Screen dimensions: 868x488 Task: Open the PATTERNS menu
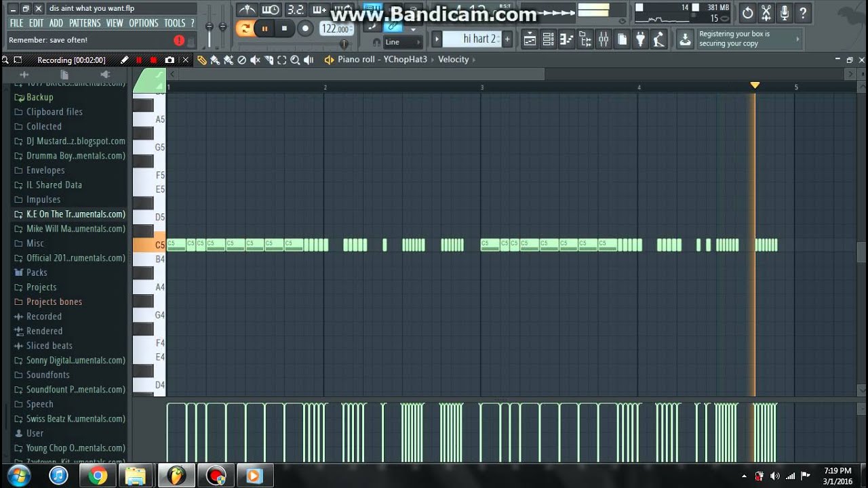[85, 23]
